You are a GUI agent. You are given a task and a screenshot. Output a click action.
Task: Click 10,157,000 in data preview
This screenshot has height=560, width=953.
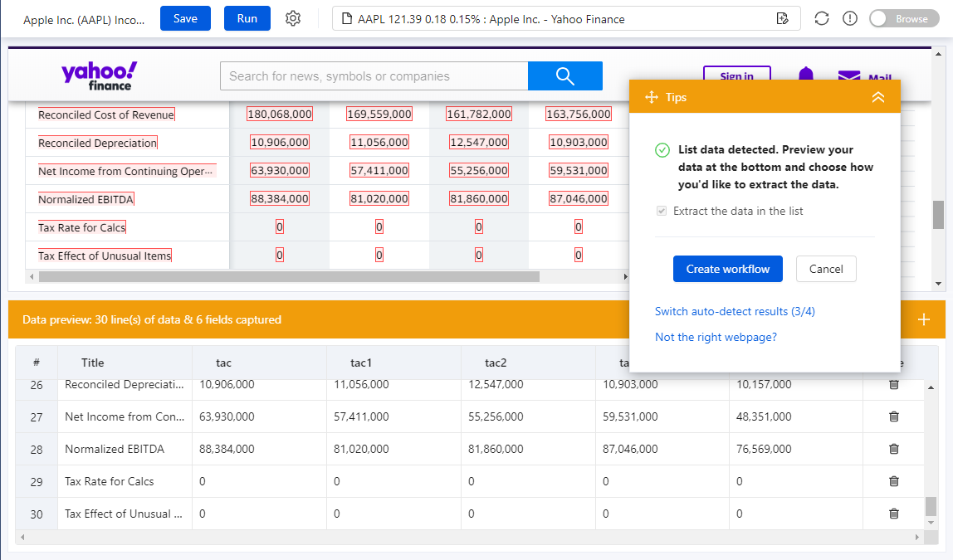coord(764,384)
